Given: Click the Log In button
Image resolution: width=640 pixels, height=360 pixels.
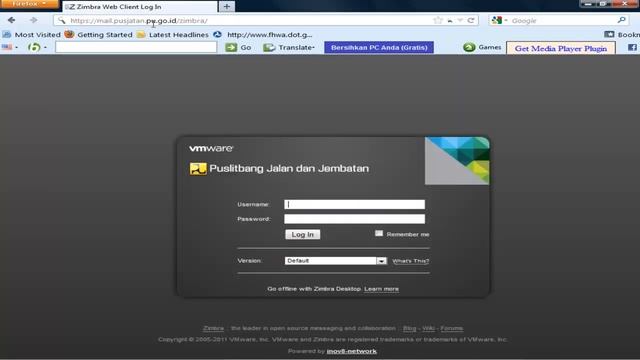Looking at the screenshot, I should click(x=302, y=234).
